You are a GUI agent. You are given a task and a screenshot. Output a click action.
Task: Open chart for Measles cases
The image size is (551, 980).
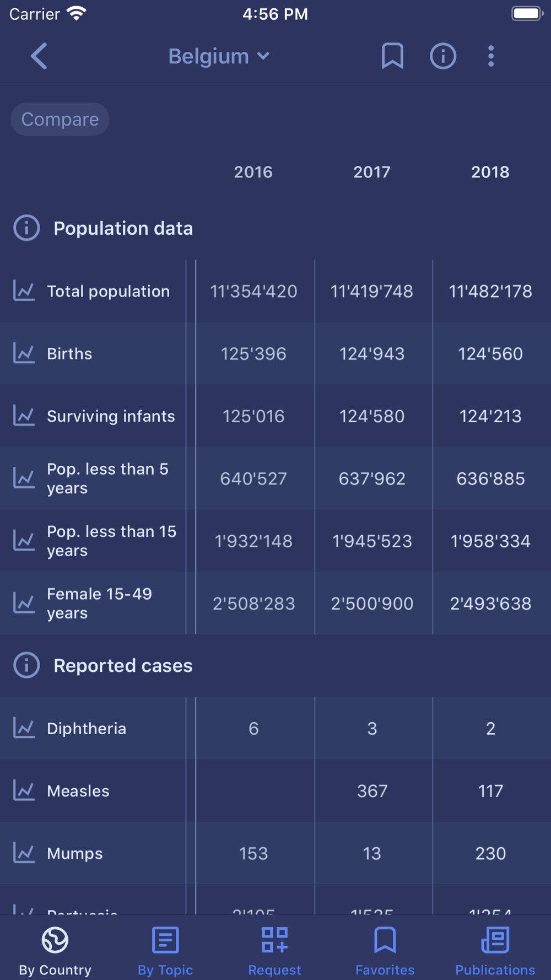coord(24,791)
